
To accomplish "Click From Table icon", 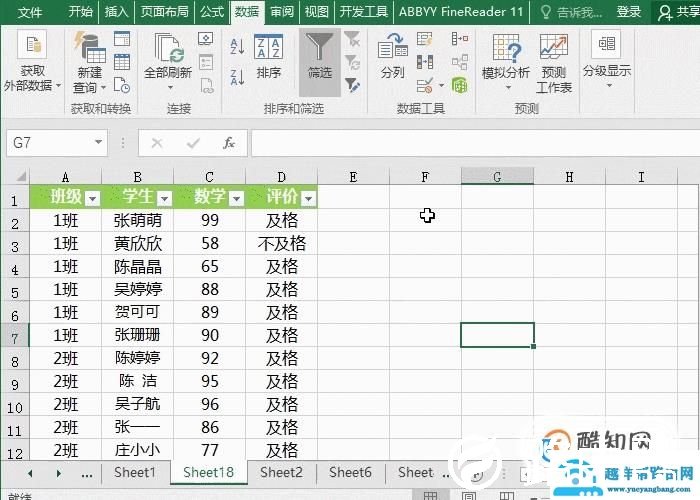I will coord(122,62).
